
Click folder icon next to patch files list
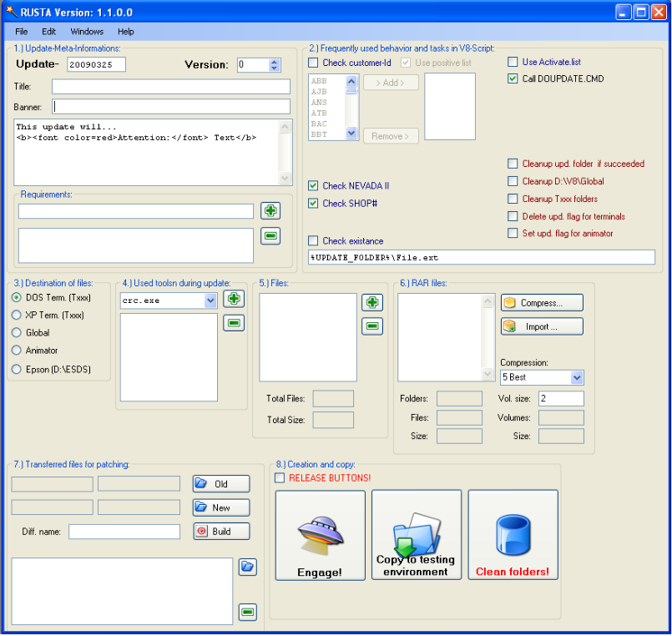pyautogui.click(x=247, y=567)
